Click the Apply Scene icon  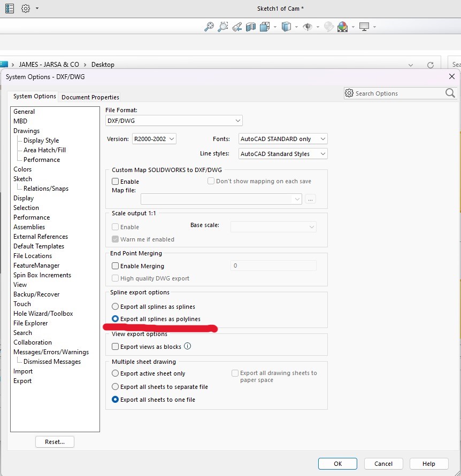tap(342, 27)
